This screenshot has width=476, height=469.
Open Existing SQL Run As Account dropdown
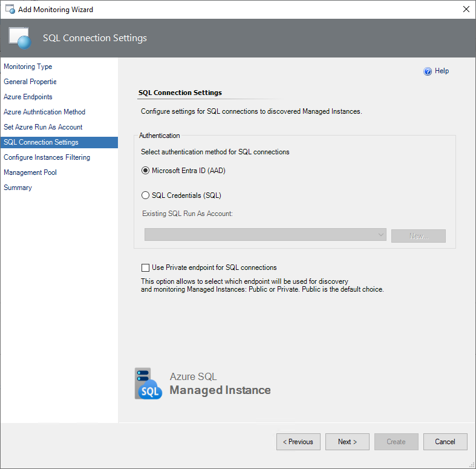coord(266,235)
